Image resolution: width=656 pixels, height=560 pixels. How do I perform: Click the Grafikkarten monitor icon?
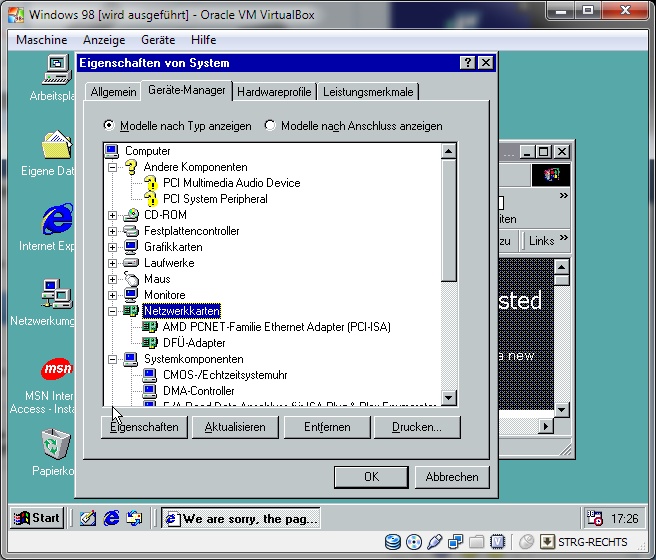tap(131, 247)
